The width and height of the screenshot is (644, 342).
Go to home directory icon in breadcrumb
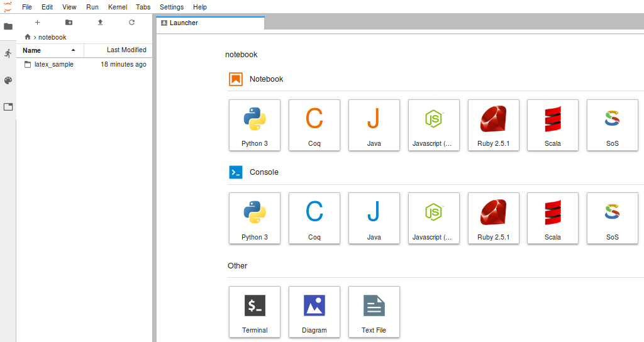[x=28, y=37]
